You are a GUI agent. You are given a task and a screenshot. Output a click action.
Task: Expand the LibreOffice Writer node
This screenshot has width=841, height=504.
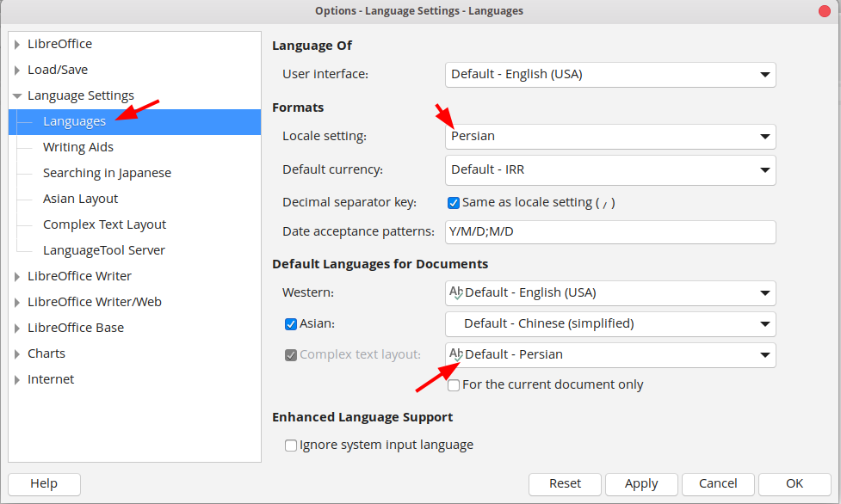[17, 277]
